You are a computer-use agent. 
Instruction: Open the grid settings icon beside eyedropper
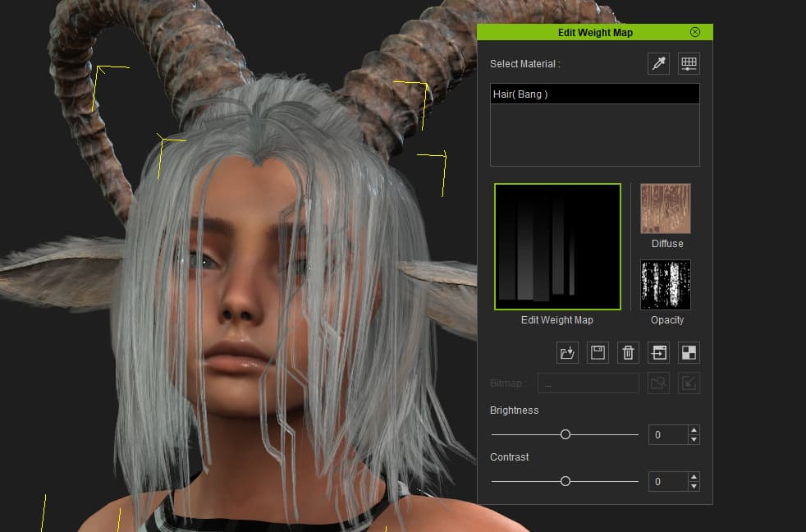pos(689,63)
